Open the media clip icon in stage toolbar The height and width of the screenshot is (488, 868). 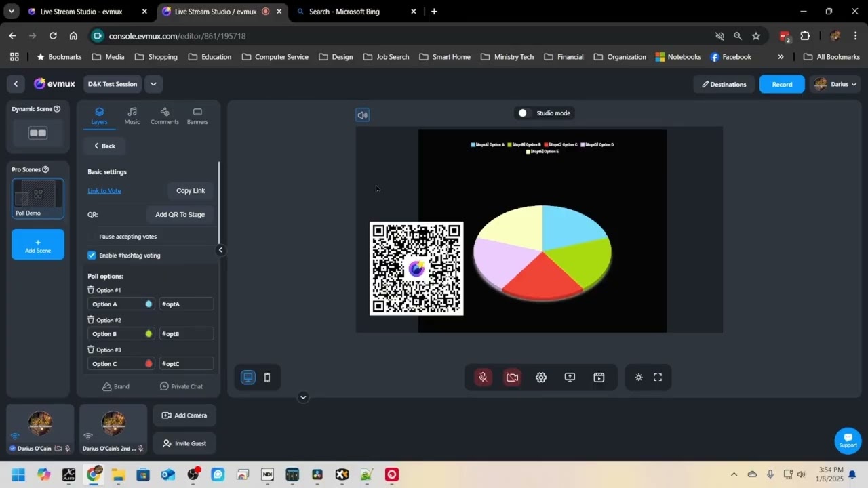(599, 378)
